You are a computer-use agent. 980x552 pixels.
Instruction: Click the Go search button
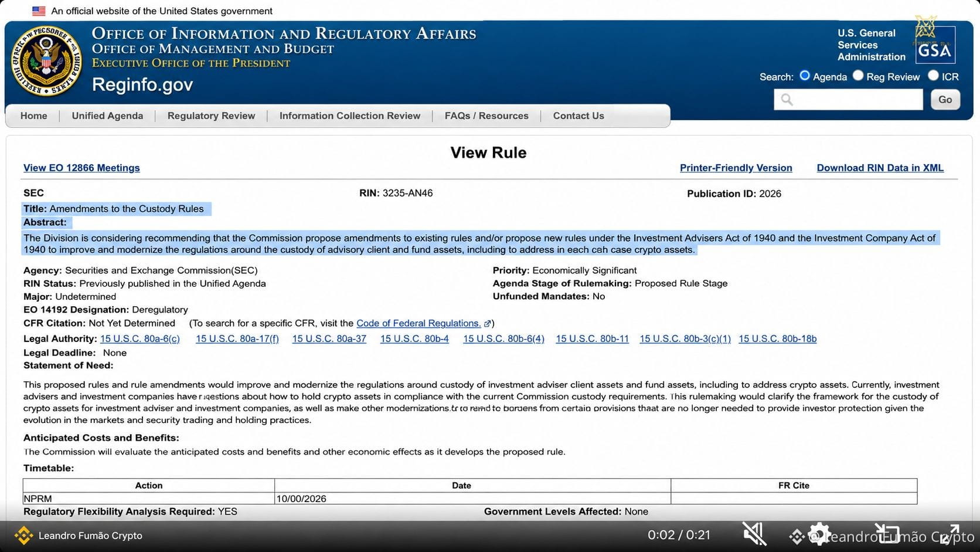pyautogui.click(x=945, y=100)
